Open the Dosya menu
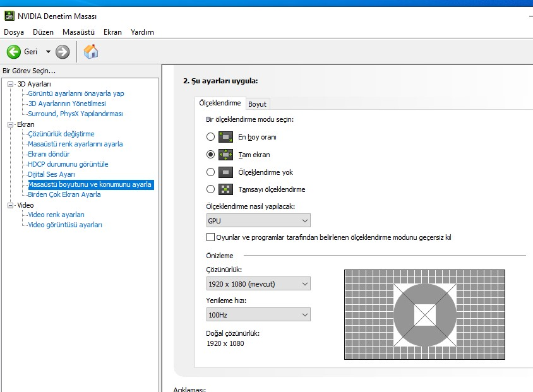Viewport: 533px width, 392px height. tap(14, 32)
